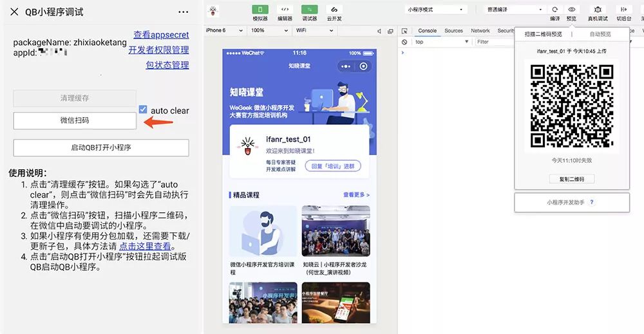The image size is (644, 334).
Task: Open the top context dropdown in console
Action: pos(442,42)
